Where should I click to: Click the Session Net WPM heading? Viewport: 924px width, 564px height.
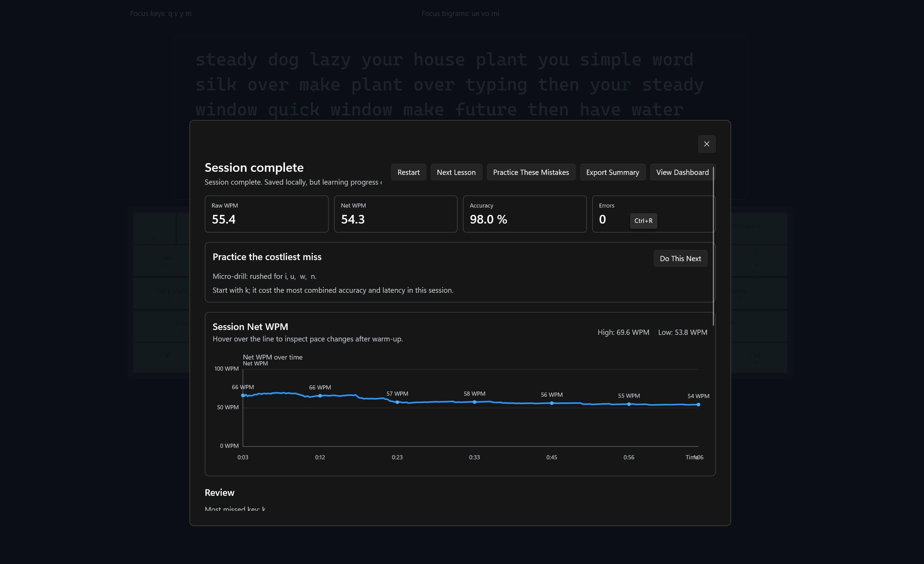(250, 327)
